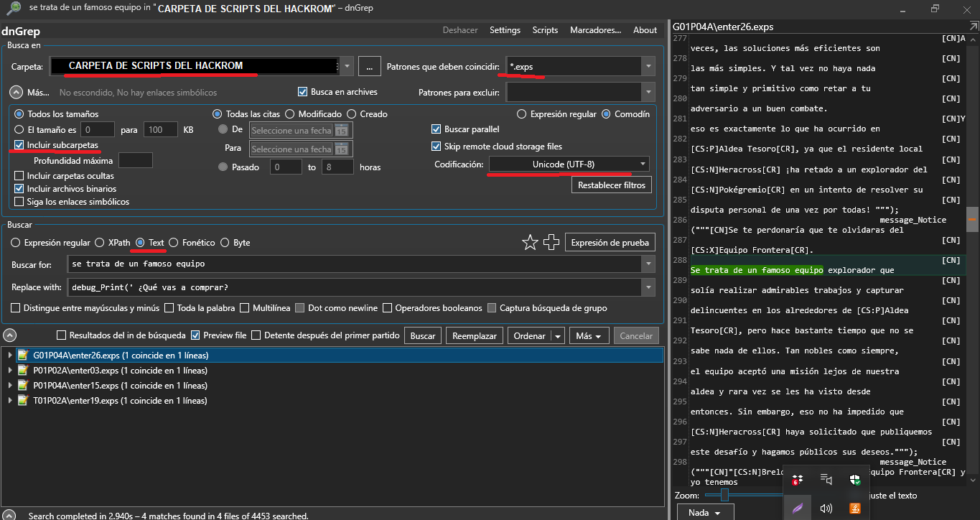The width and height of the screenshot is (980, 520).
Task: Click the purple feather tray icon
Action: click(x=797, y=509)
